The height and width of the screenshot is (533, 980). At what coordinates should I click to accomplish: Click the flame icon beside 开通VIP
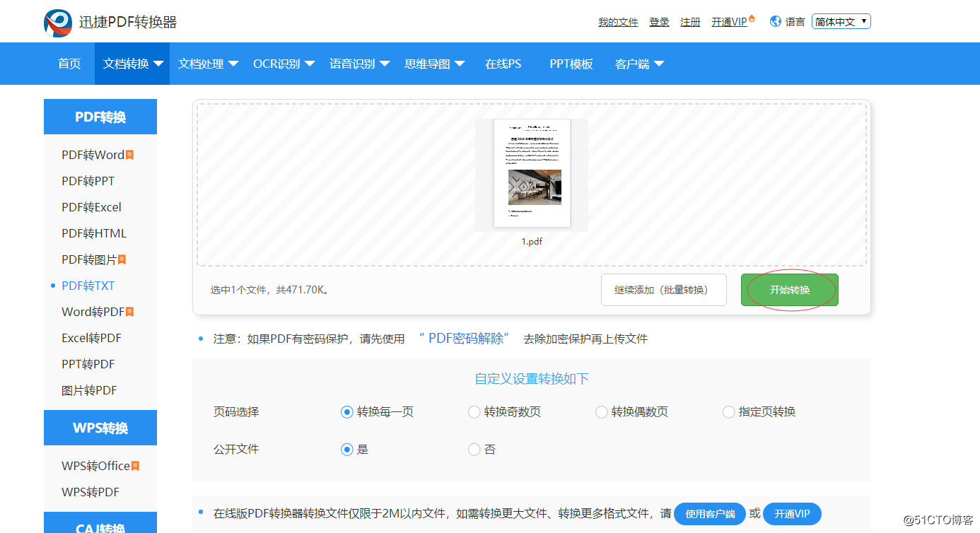click(x=752, y=19)
